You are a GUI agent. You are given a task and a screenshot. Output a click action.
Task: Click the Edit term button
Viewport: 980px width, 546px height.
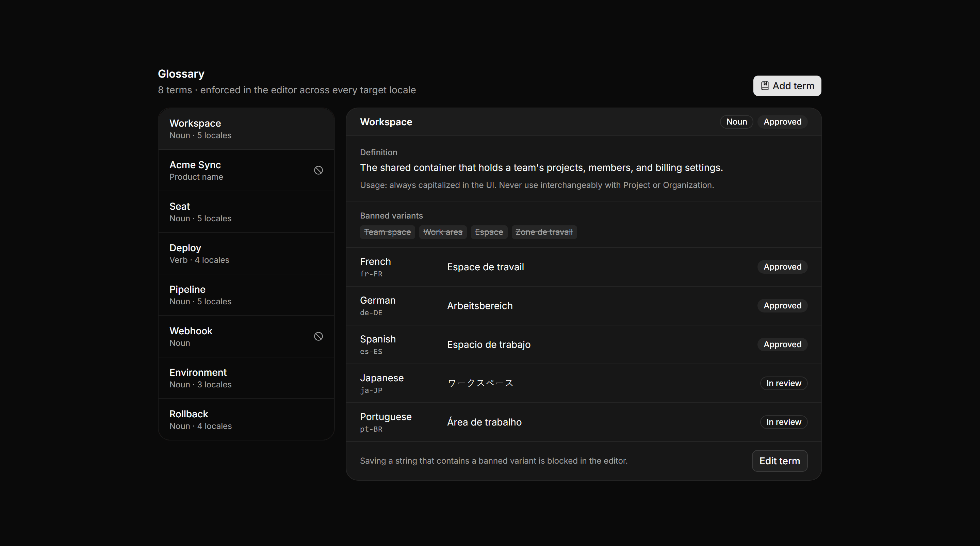click(x=780, y=461)
